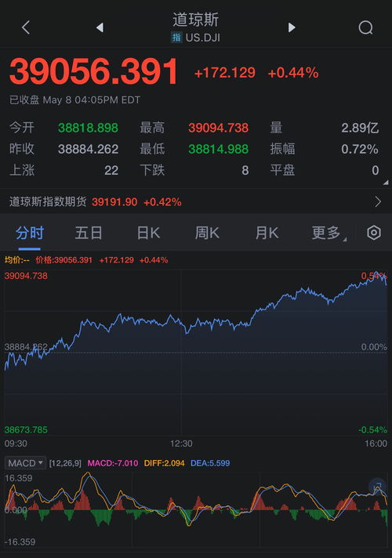Screen dimensions: 392x558
Task: Switch to the 五日 tab
Action: (x=89, y=233)
